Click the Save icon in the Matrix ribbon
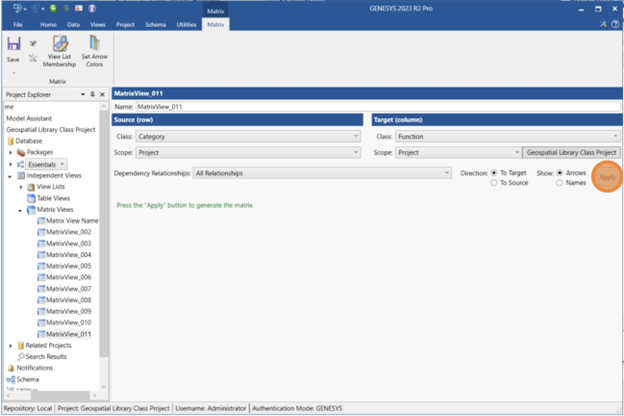 pos(14,47)
